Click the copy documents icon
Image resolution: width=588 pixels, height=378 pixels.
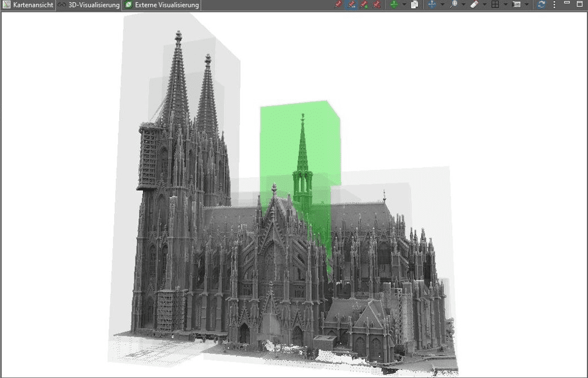tap(415, 5)
